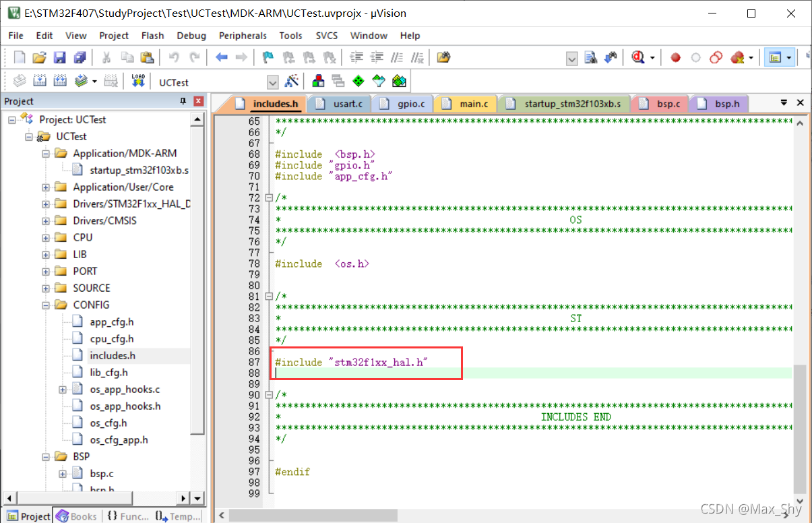Download to flash with the LOAD icon

(138, 82)
